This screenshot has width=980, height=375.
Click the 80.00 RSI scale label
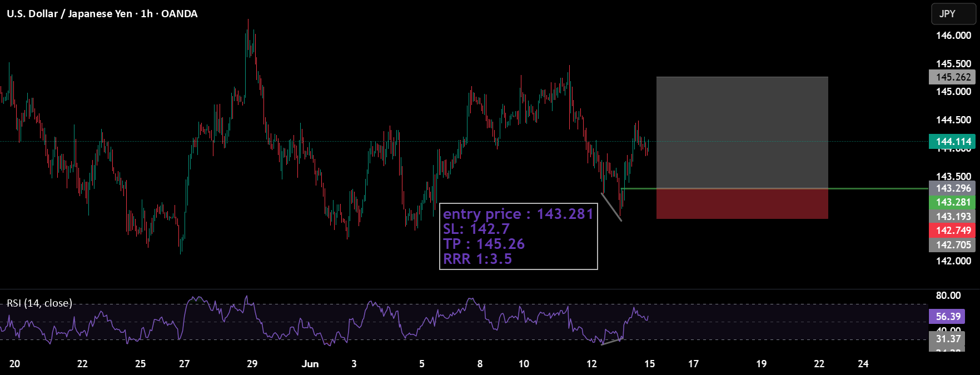(x=948, y=296)
